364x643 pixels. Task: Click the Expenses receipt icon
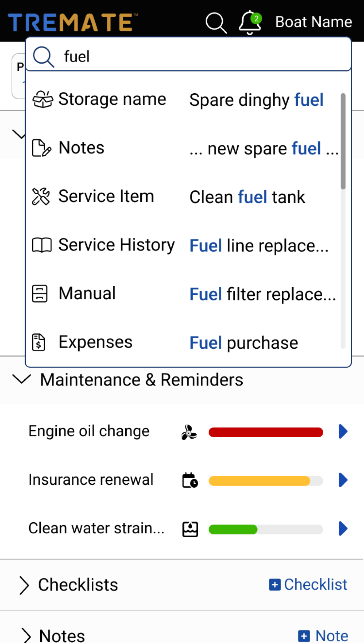click(x=39, y=342)
